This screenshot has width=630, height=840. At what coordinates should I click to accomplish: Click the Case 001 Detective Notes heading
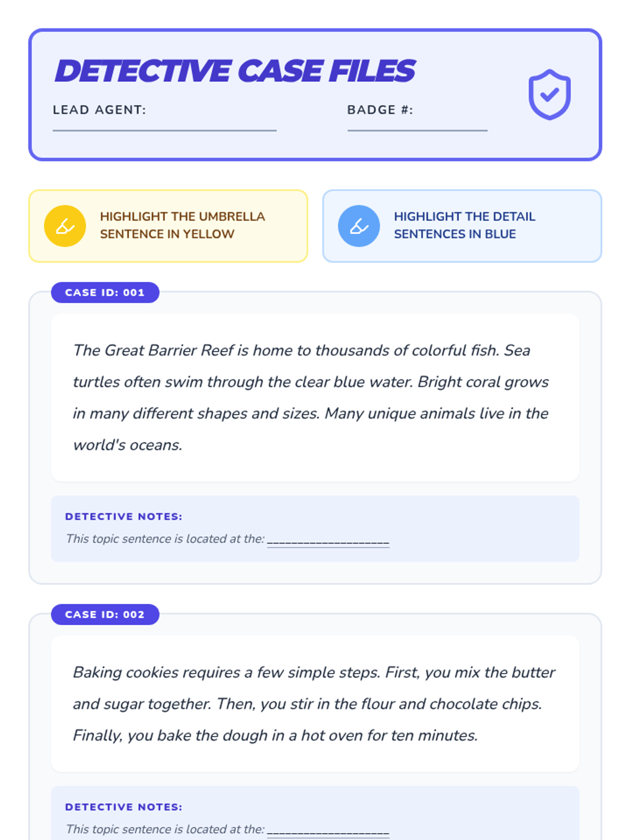[x=124, y=517]
